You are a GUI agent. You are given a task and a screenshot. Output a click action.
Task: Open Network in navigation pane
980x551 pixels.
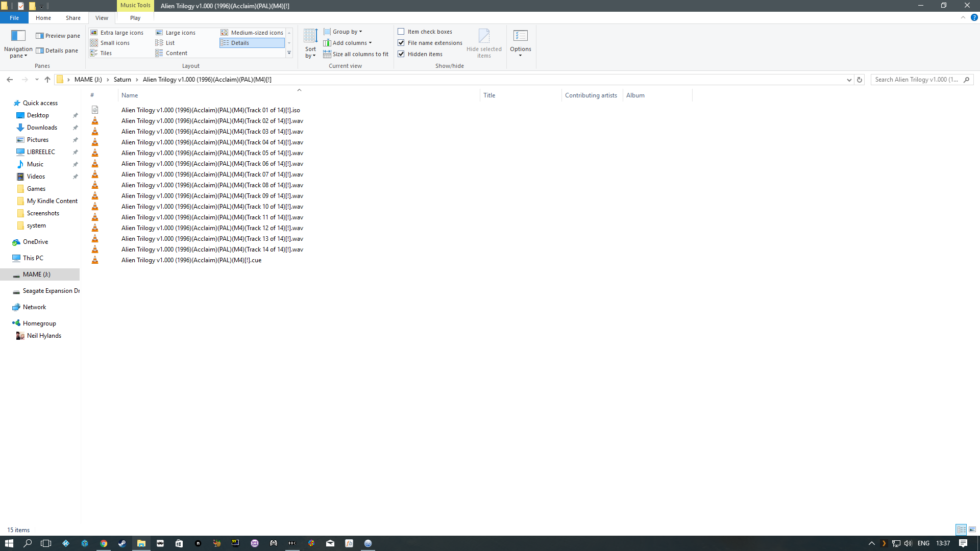(x=34, y=307)
